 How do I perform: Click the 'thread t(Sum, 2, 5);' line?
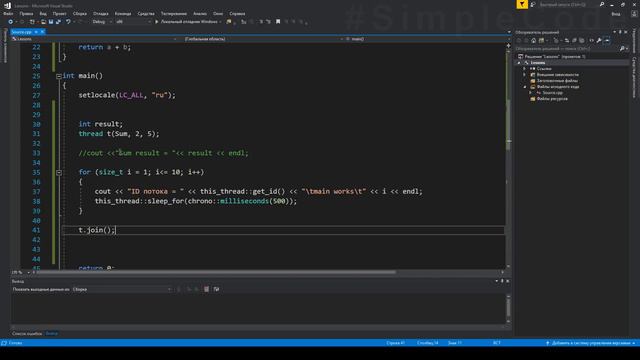[x=119, y=134]
